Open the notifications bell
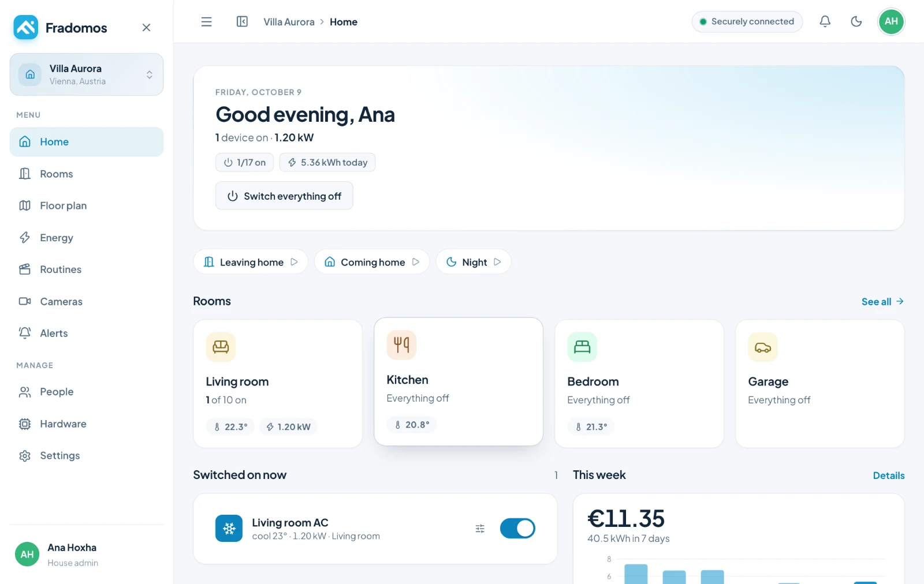Screen dimensions: 924x584 pyautogui.click(x=825, y=22)
